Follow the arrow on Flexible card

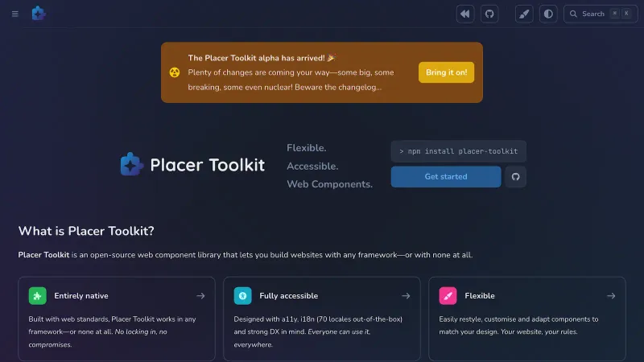(x=611, y=296)
